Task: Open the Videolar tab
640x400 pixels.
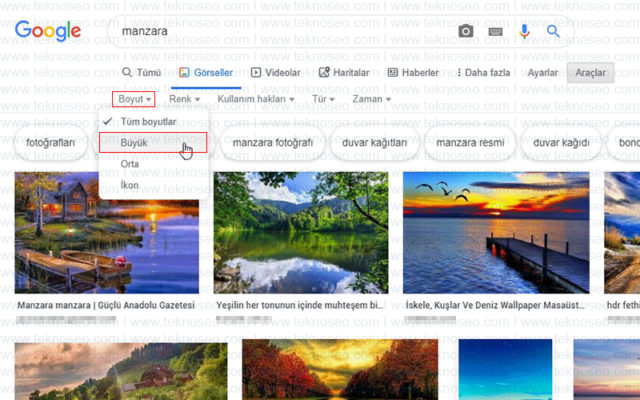Action: 276,73
